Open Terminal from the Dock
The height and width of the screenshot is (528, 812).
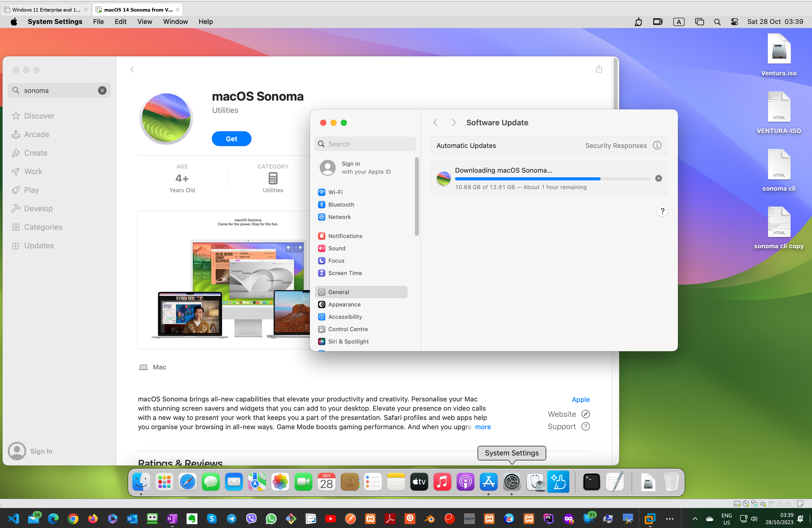point(591,482)
